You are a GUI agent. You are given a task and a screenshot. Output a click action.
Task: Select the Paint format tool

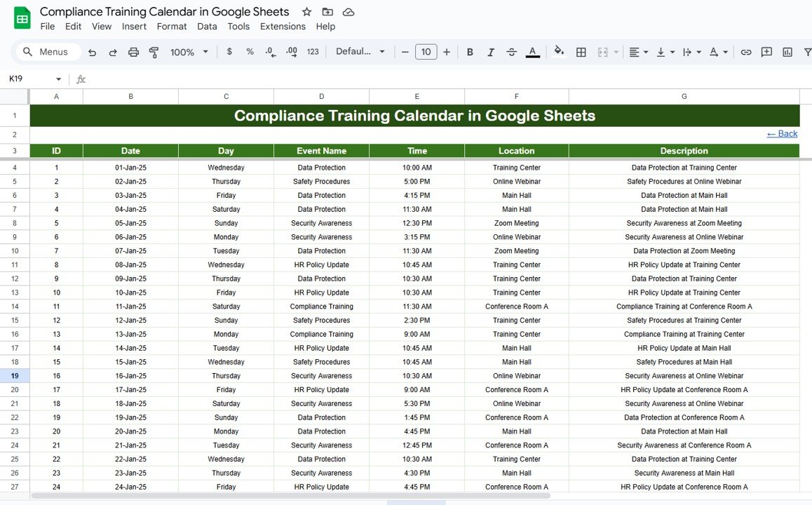point(154,52)
